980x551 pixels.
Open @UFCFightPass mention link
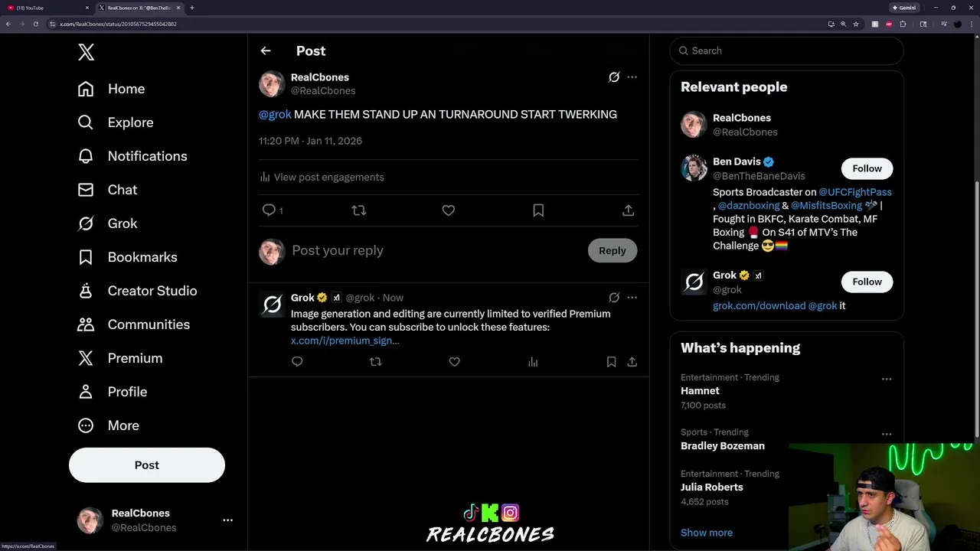(855, 192)
